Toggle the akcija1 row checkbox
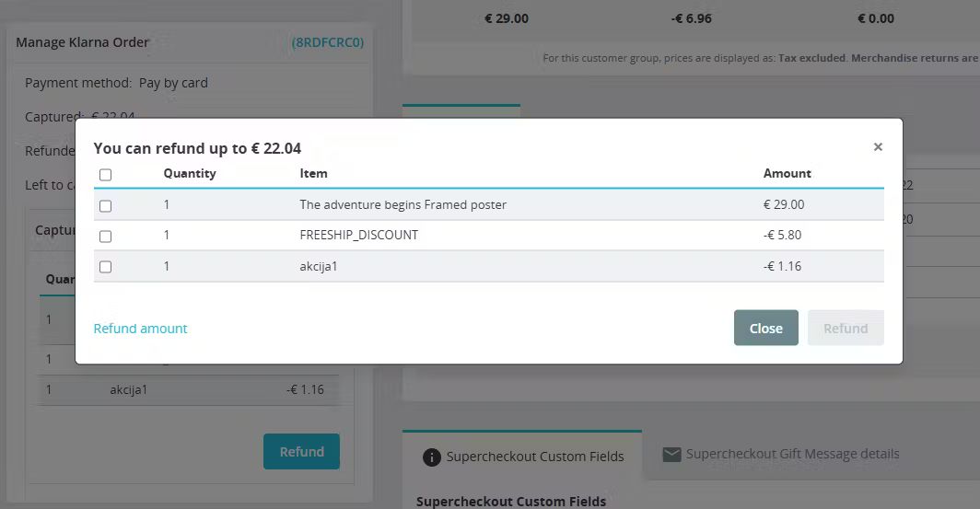Viewport: 980px width, 509px height. click(106, 267)
